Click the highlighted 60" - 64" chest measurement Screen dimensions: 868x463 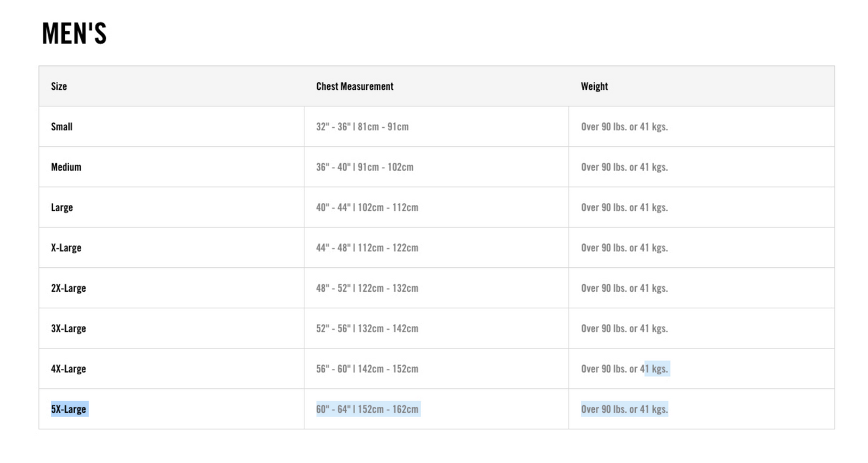[x=368, y=409]
